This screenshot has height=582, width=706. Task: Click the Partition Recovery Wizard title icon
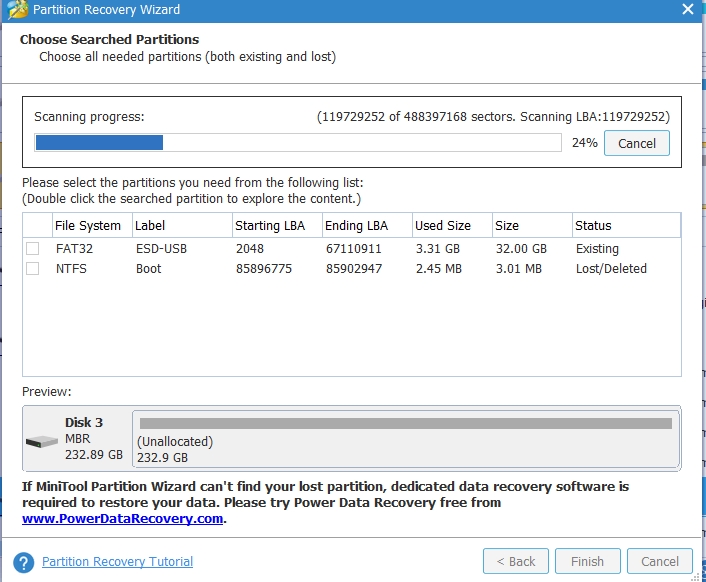pyautogui.click(x=18, y=9)
